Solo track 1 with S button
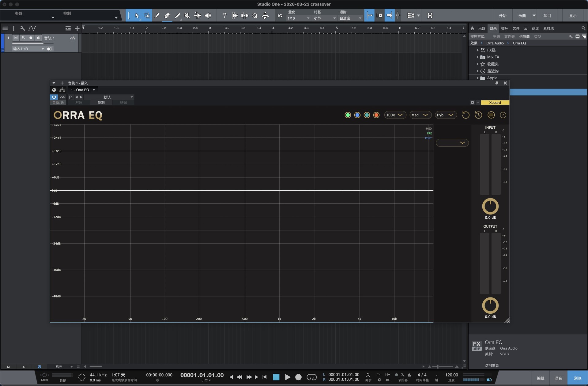The height and width of the screenshot is (386, 588). [x=23, y=38]
